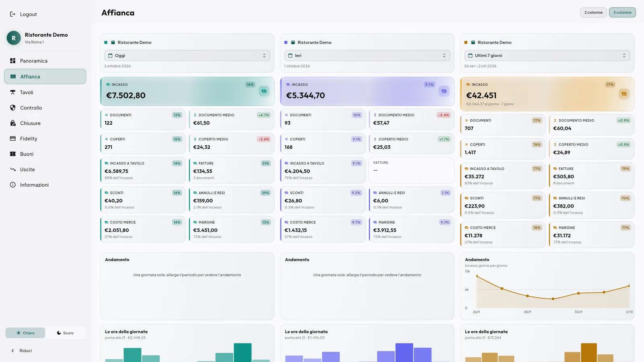Click the 30/9 point on Andamento chart
This screenshot has height=362, width=644.
coord(578,293)
